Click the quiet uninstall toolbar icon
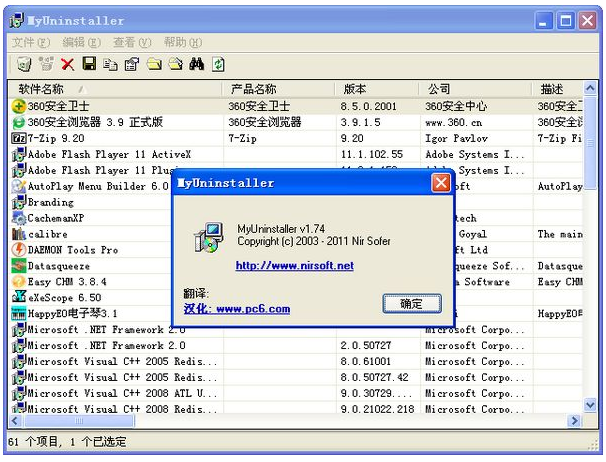The image size is (606, 462). [46, 64]
